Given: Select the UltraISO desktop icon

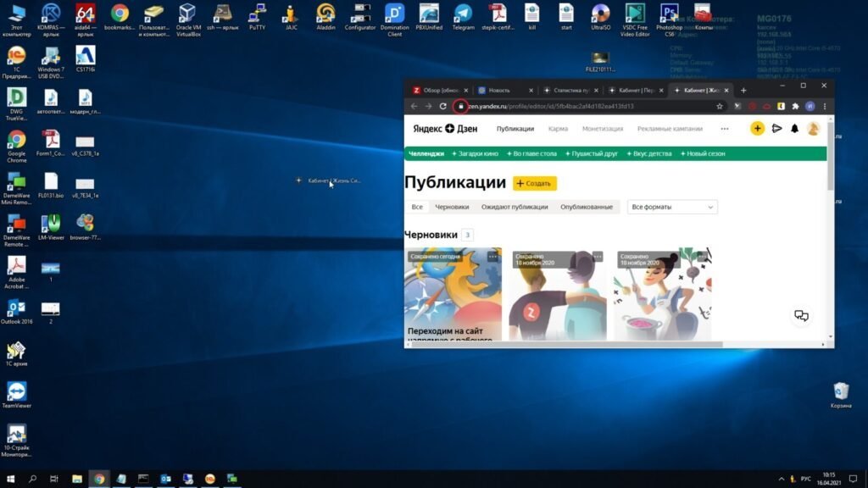Looking at the screenshot, I should pyautogui.click(x=601, y=17).
